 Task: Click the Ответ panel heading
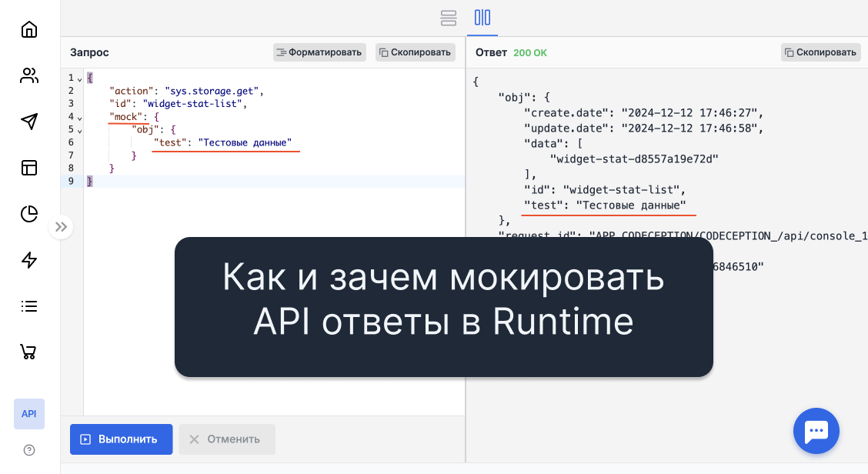click(x=491, y=52)
